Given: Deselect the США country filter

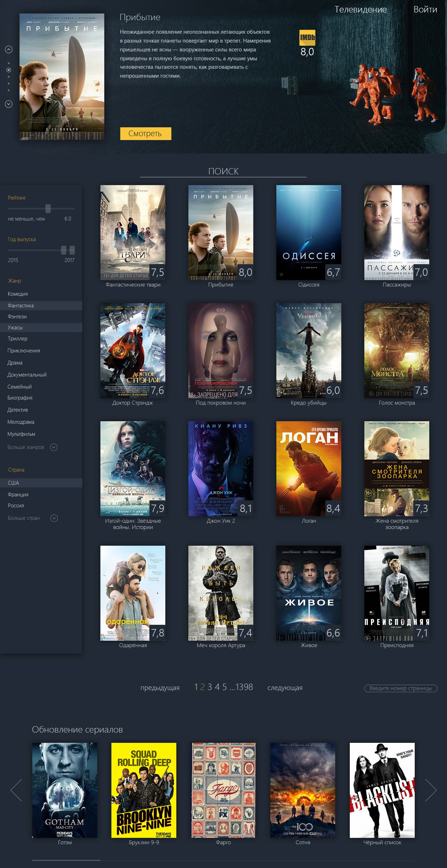Looking at the screenshot, I should (x=41, y=483).
